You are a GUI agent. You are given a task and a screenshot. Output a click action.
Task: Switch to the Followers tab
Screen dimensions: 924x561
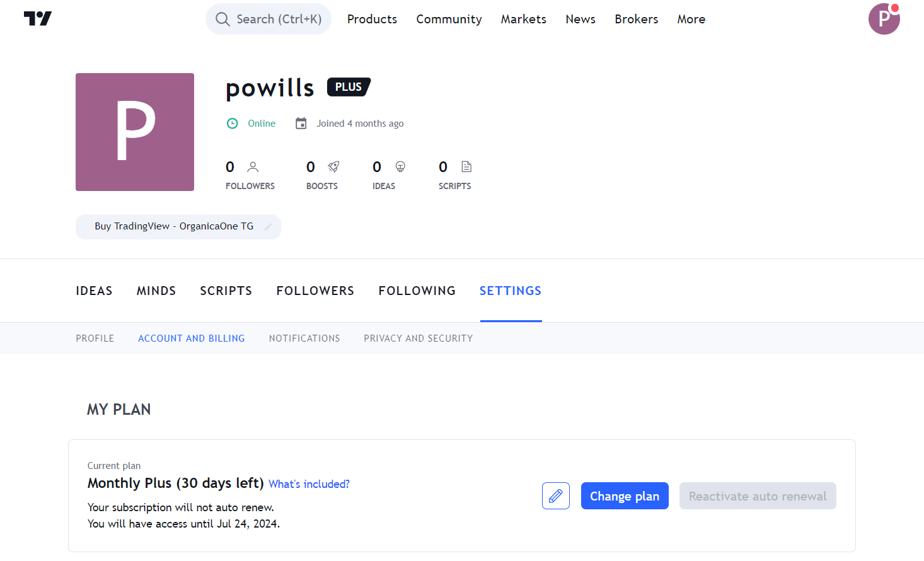[315, 291]
